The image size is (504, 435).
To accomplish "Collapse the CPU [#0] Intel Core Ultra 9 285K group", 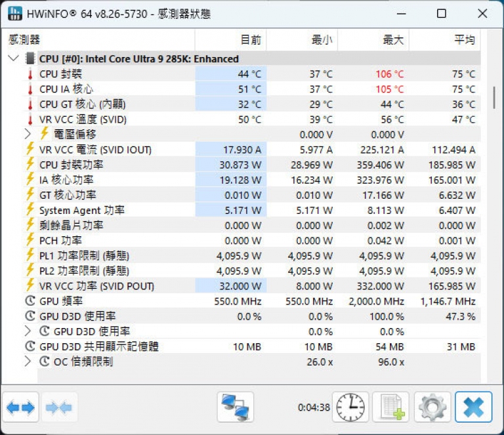I will pyautogui.click(x=14, y=58).
